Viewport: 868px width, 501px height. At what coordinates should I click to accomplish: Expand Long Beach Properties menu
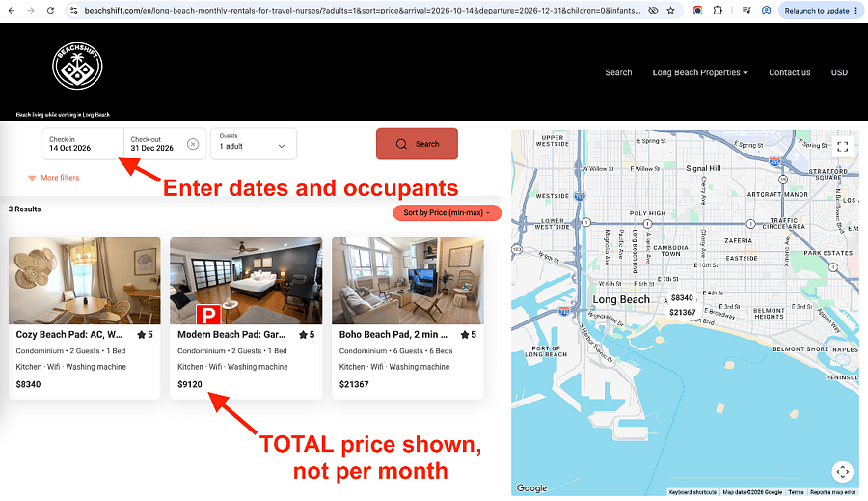[x=700, y=72]
